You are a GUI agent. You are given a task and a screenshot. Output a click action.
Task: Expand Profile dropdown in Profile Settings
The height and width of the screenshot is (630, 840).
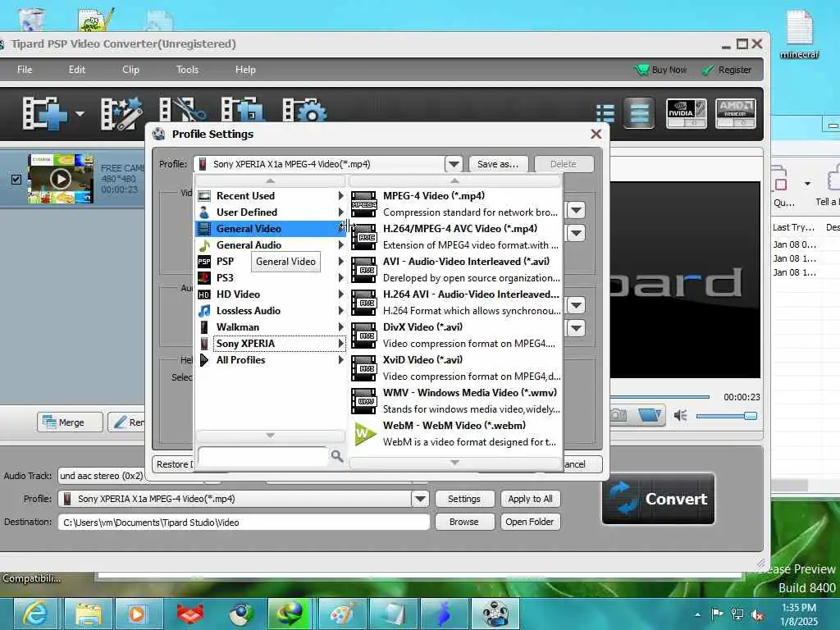click(453, 164)
